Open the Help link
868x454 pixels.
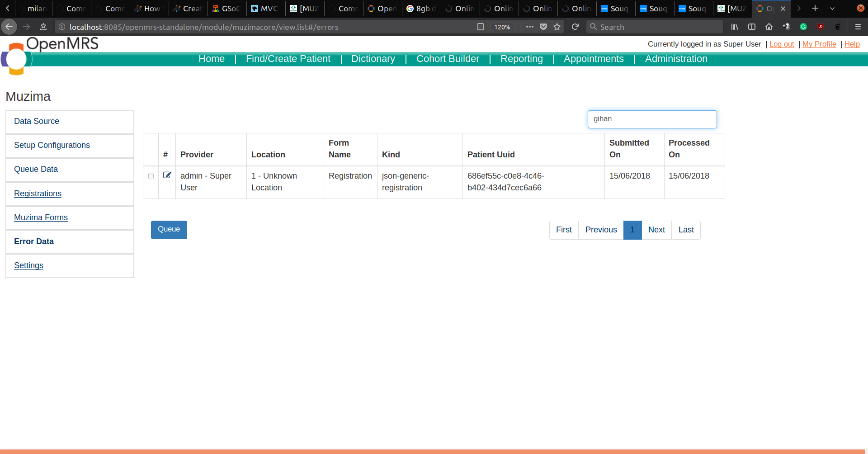coord(852,44)
